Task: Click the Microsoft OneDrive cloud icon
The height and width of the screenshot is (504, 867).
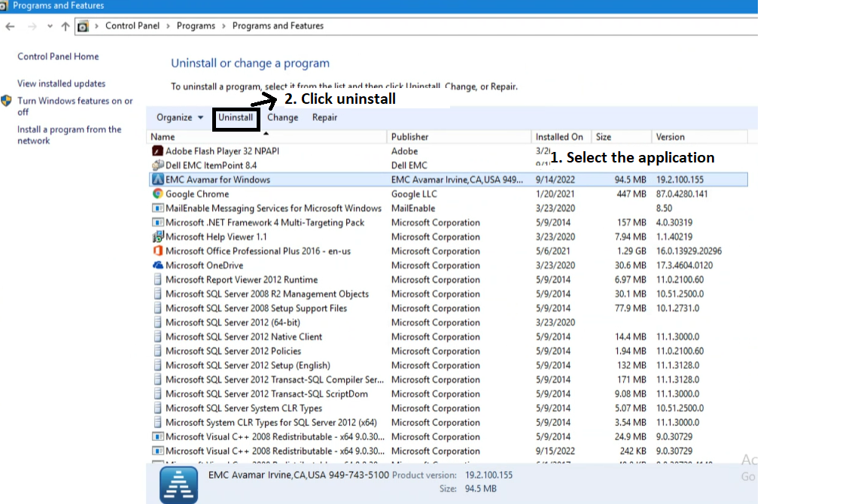Action: point(157,265)
